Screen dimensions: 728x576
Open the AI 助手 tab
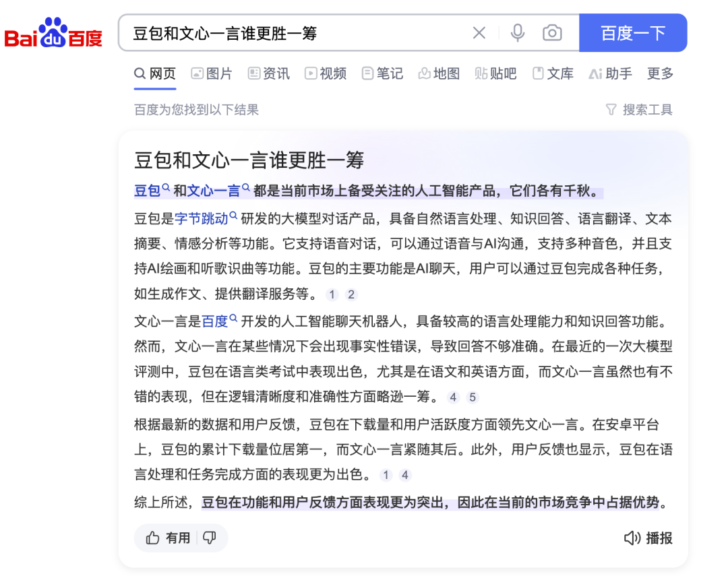coord(610,73)
